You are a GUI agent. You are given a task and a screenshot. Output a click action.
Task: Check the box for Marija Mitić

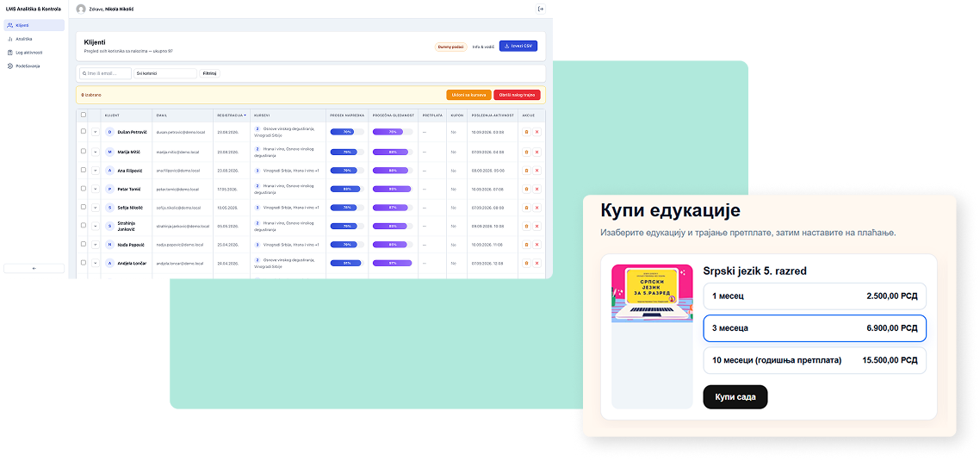(x=84, y=151)
